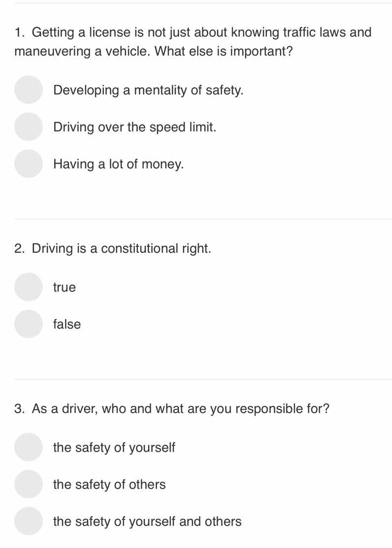The image size is (392, 548).
Task: Click the question 1 heading text
Action: tap(192, 40)
